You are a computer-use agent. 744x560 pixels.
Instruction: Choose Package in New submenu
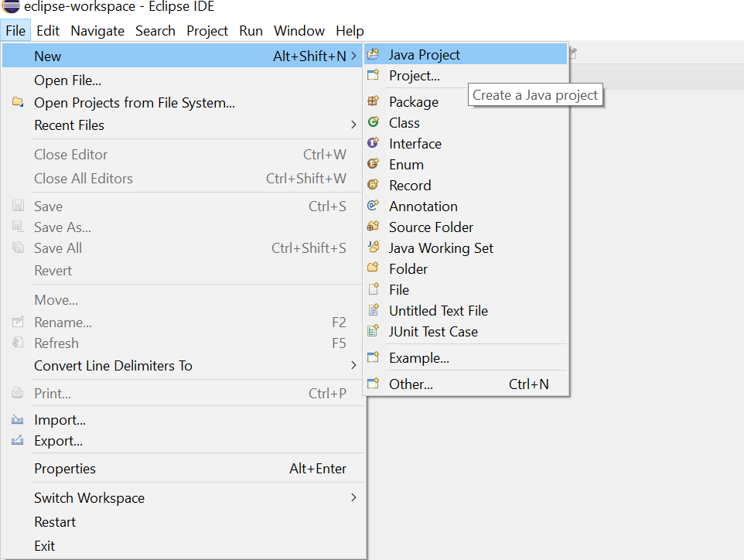(x=466, y=101)
